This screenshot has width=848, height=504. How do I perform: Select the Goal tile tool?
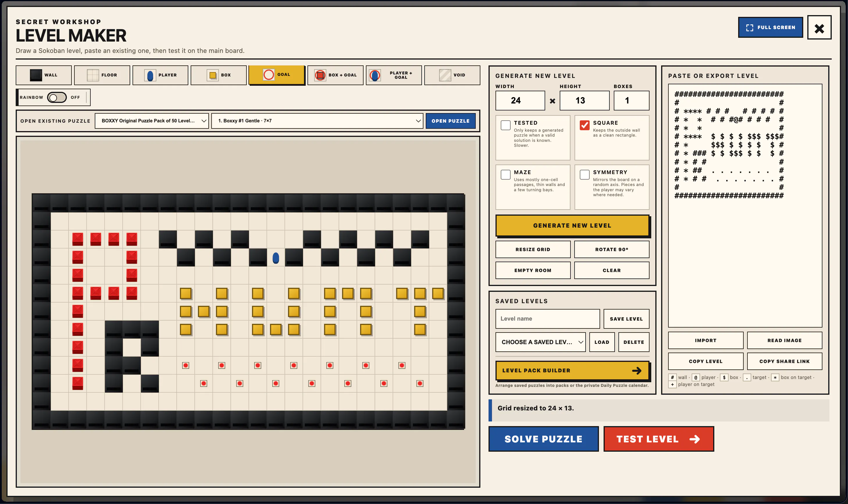pos(277,75)
